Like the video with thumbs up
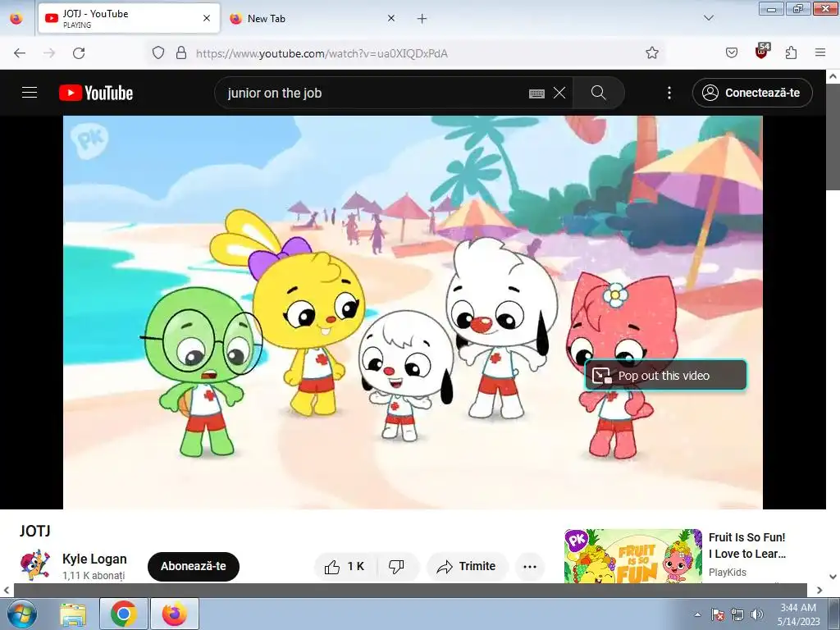840x630 pixels. pyautogui.click(x=345, y=566)
